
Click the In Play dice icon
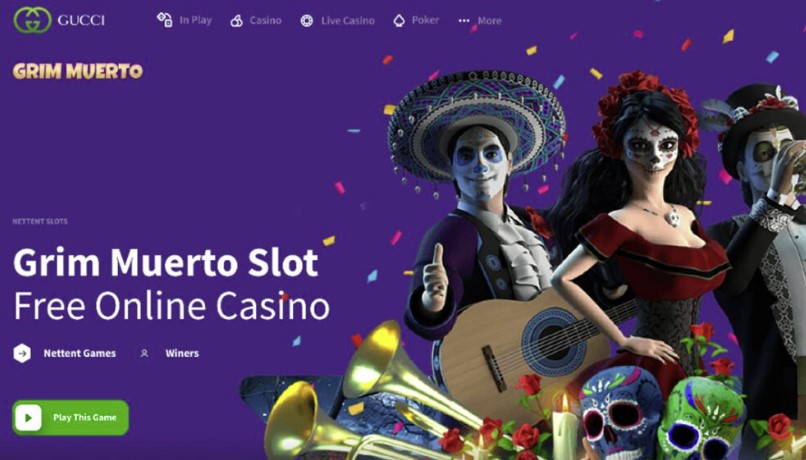click(164, 20)
